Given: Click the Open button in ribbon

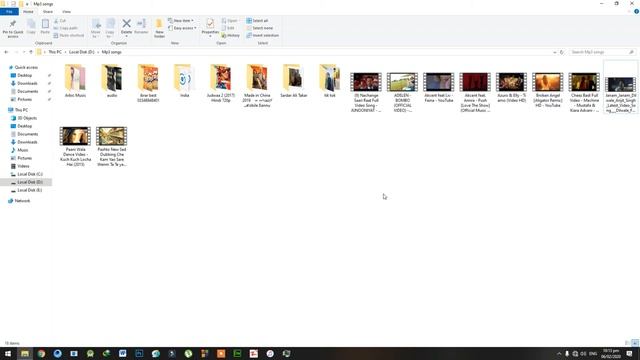Looking at the screenshot, I should coord(230,20).
